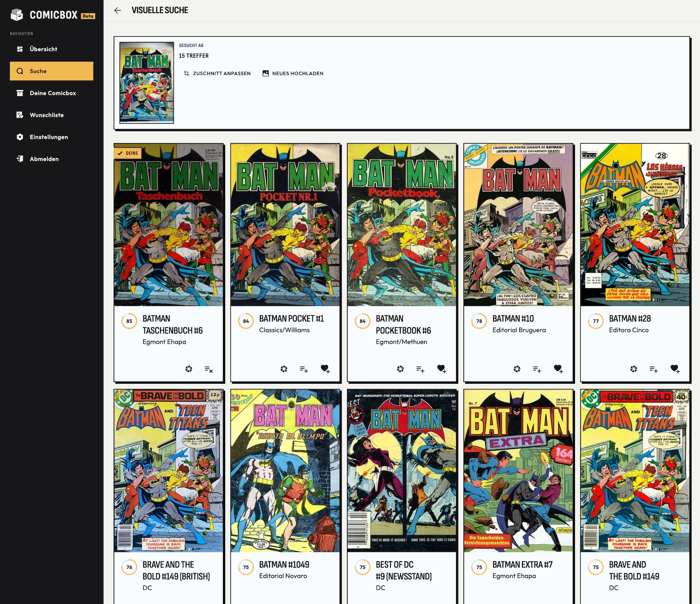
Task: Open the Batman Taschenbuch #6 title link
Action: click(x=173, y=324)
